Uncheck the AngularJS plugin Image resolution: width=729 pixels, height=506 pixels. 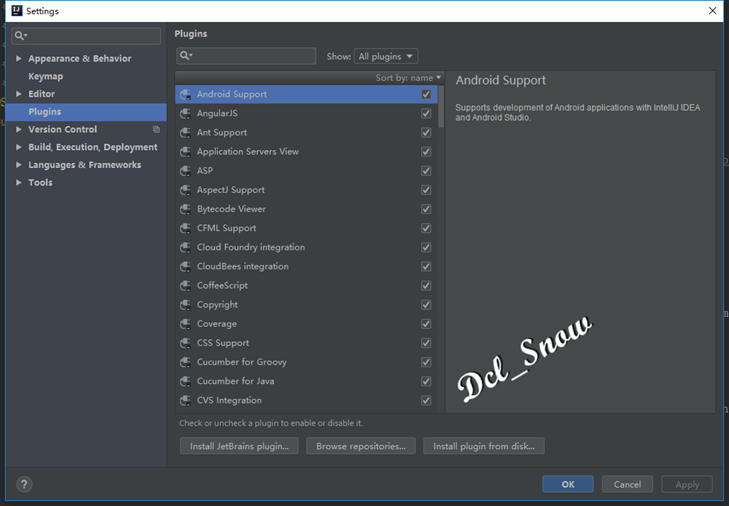pos(426,113)
